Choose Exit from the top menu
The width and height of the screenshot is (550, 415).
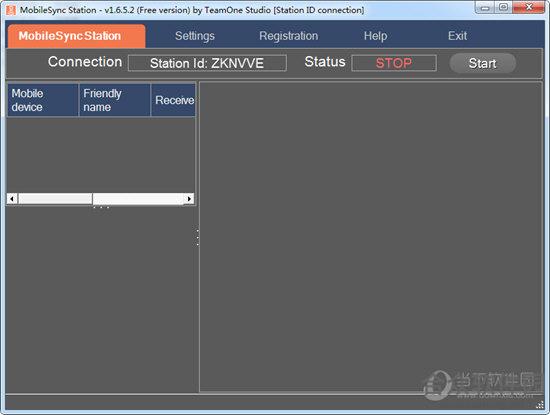point(457,36)
